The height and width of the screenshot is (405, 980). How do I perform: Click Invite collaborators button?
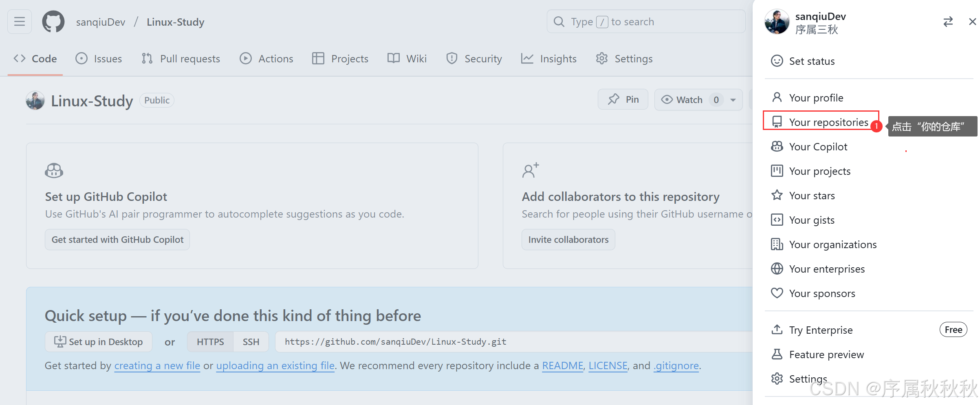click(x=568, y=240)
